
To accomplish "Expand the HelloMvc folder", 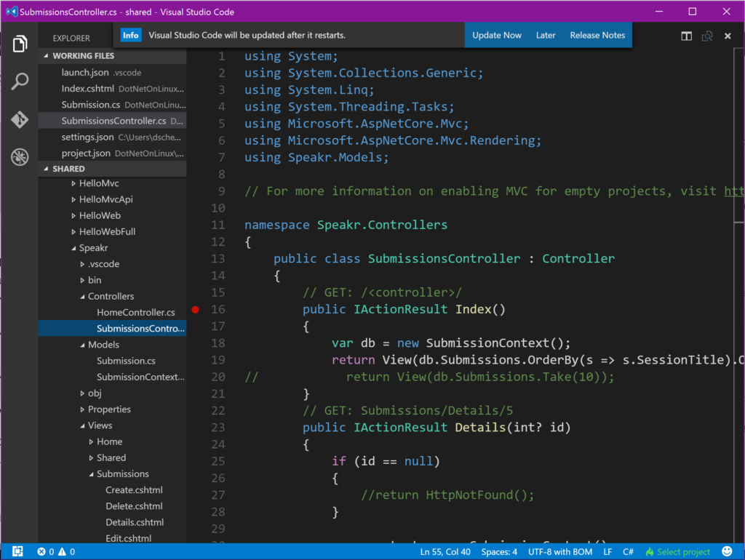I will 98,183.
